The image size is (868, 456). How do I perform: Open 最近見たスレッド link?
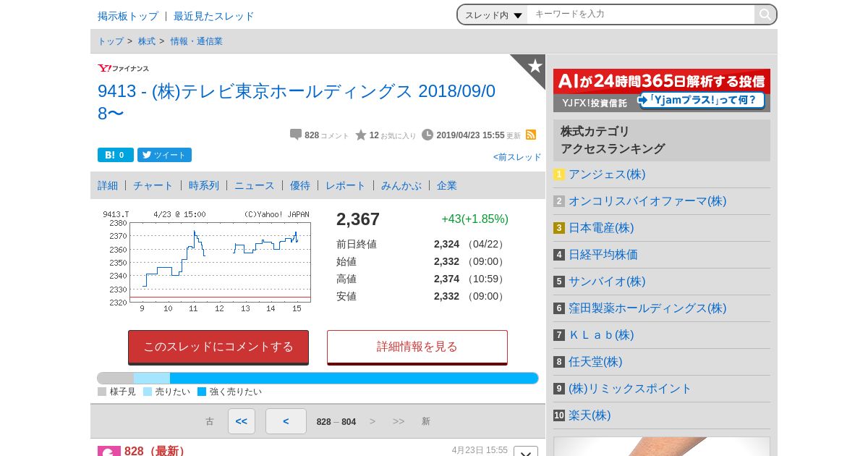click(x=214, y=16)
